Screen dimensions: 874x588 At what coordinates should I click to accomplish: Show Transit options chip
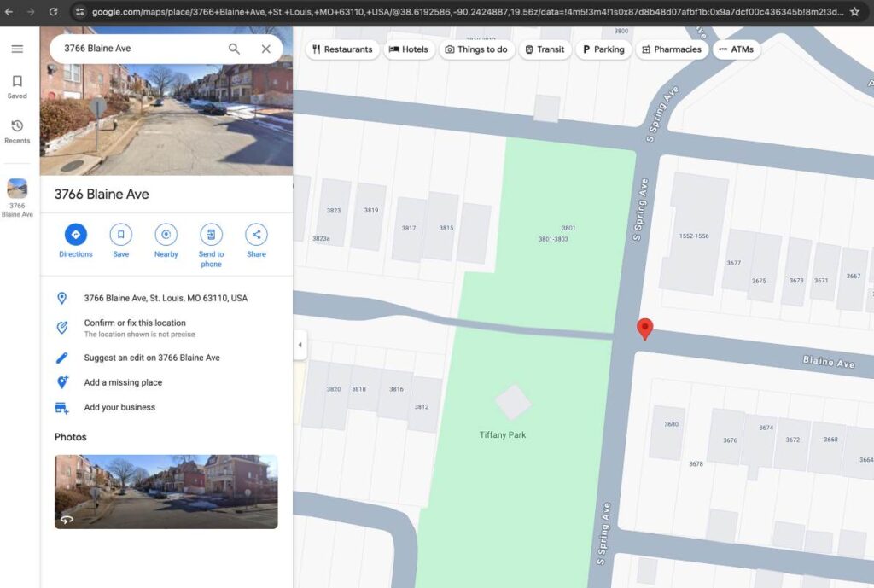(545, 49)
